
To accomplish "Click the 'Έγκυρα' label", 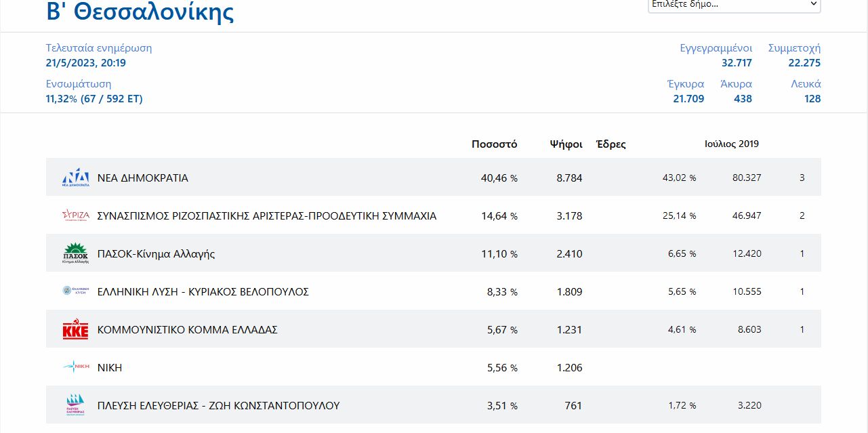I will pyautogui.click(x=686, y=84).
